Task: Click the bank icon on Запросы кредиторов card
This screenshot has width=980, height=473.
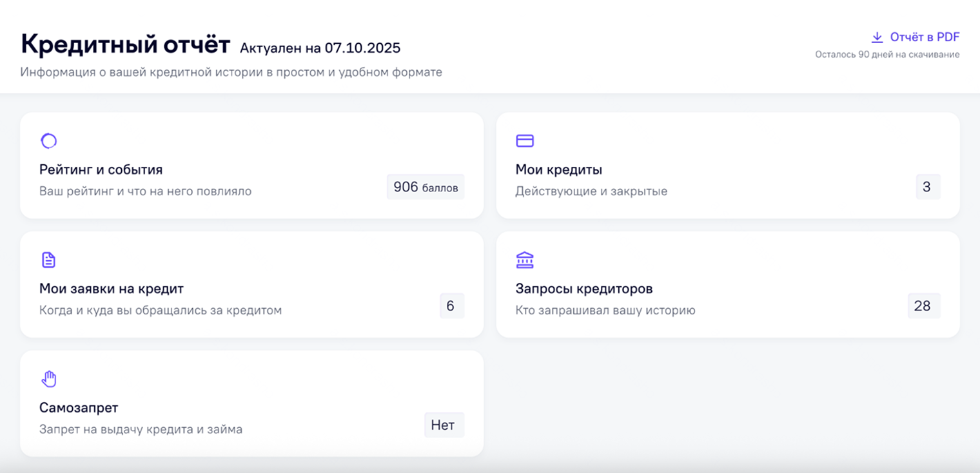Action: (x=524, y=259)
